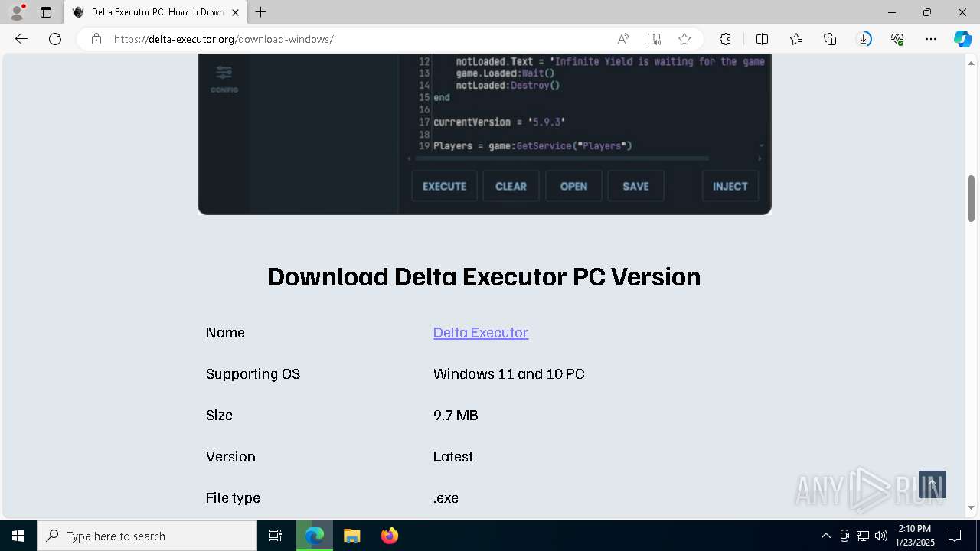Select the "9.7 MB" size value
The width and height of the screenshot is (980, 551).
pyautogui.click(x=456, y=416)
